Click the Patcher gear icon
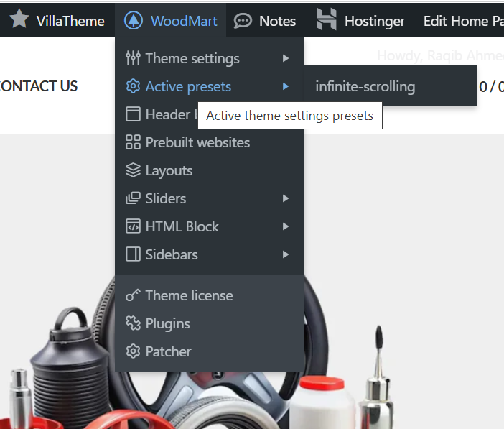 tap(133, 351)
